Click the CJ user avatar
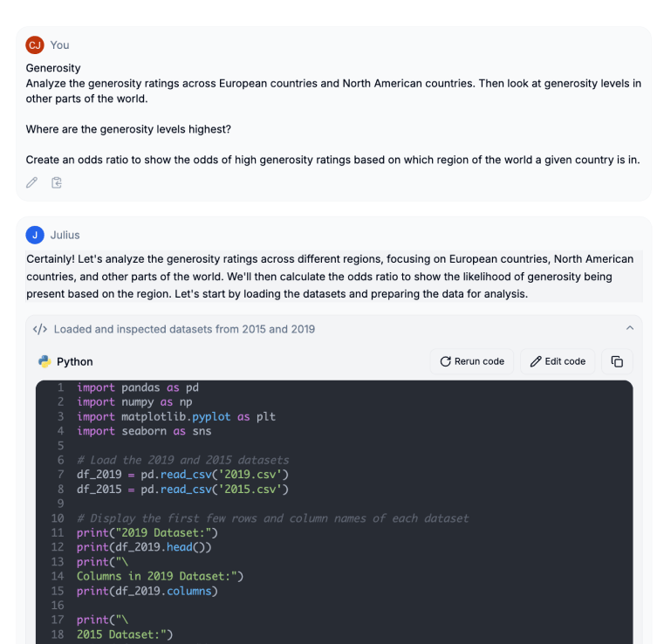Image resolution: width=664 pixels, height=644 pixels. 35,45
